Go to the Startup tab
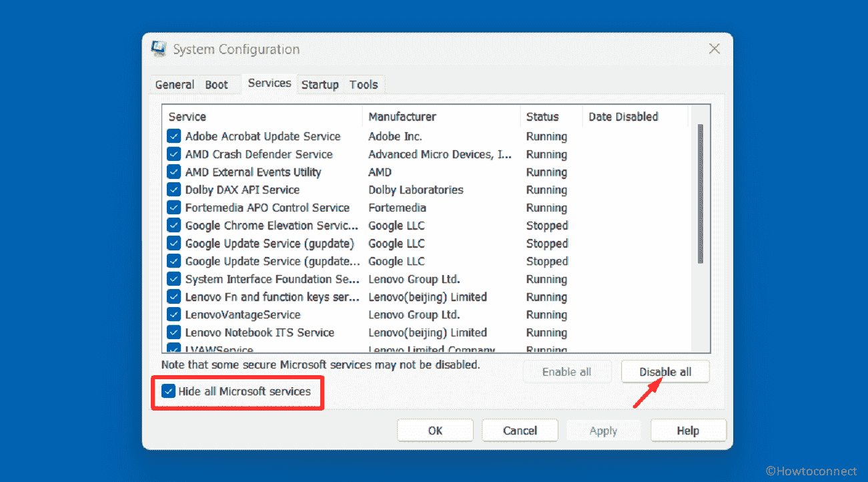868x482 pixels. [320, 85]
